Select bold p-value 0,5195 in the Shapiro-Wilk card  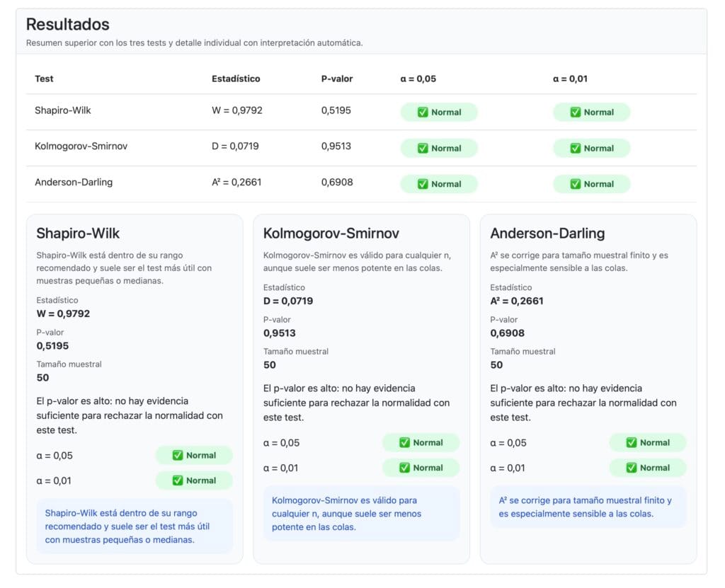coord(52,346)
